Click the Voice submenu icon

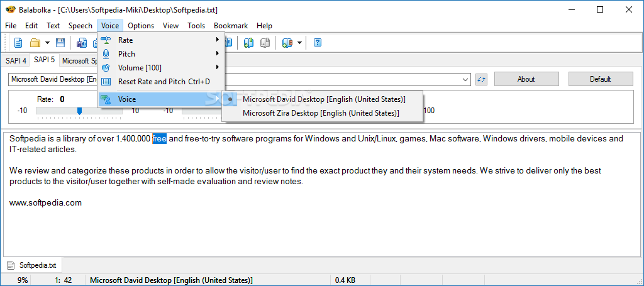pyautogui.click(x=106, y=99)
